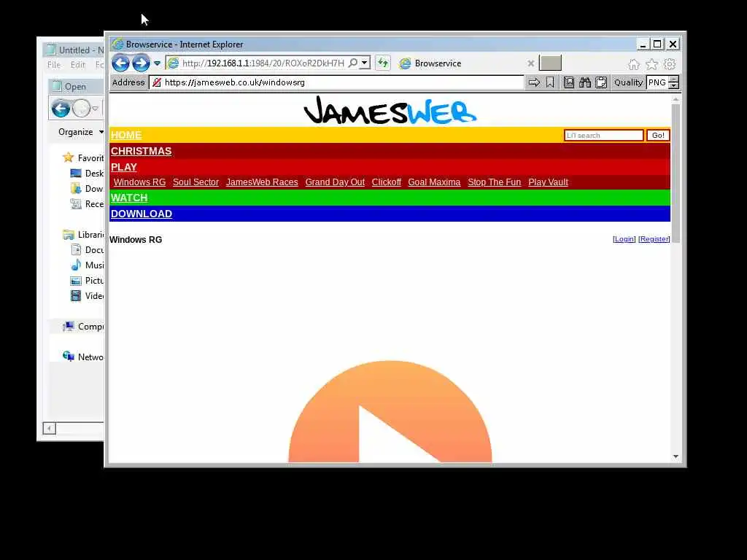Open a new tab in Internet Explorer
Image resolution: width=747 pixels, height=560 pixels.
pyautogui.click(x=550, y=63)
